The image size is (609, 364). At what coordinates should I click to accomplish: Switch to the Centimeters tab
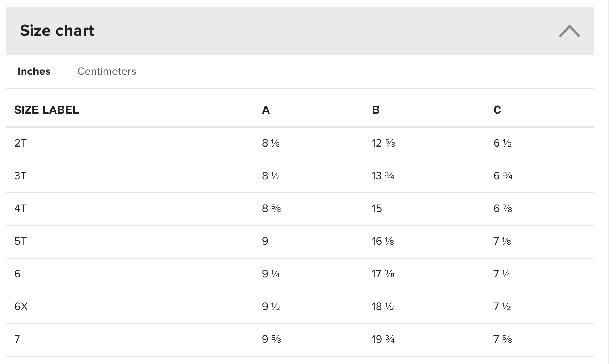pos(106,71)
